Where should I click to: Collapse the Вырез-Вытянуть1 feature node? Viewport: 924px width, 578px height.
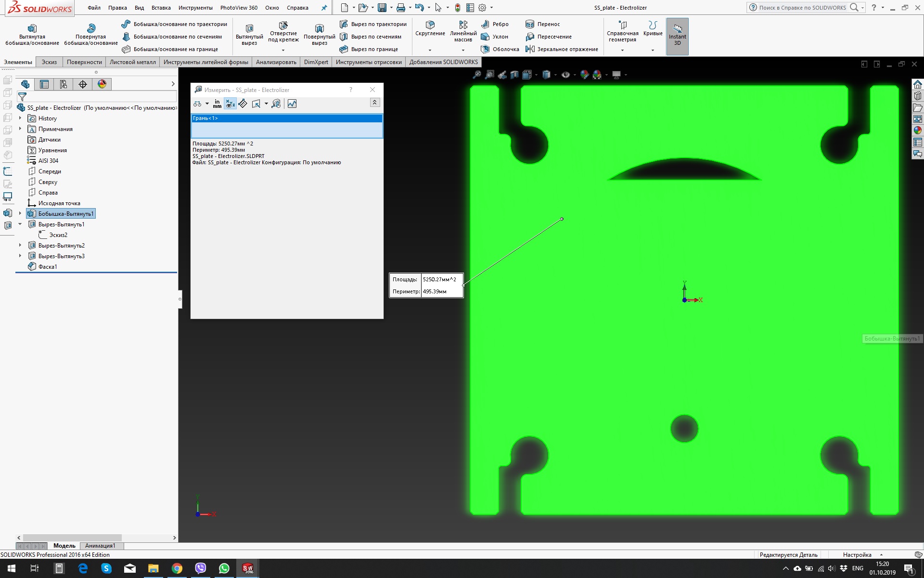coord(20,224)
